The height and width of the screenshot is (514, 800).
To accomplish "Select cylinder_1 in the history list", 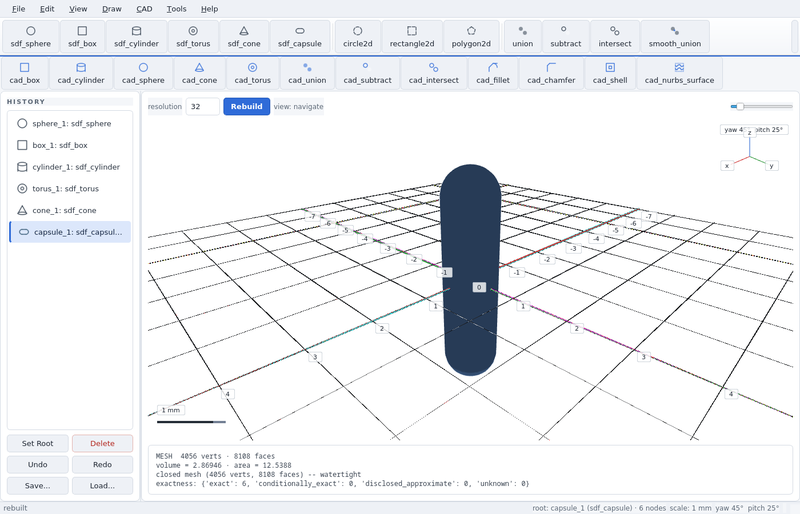I will tap(70, 167).
